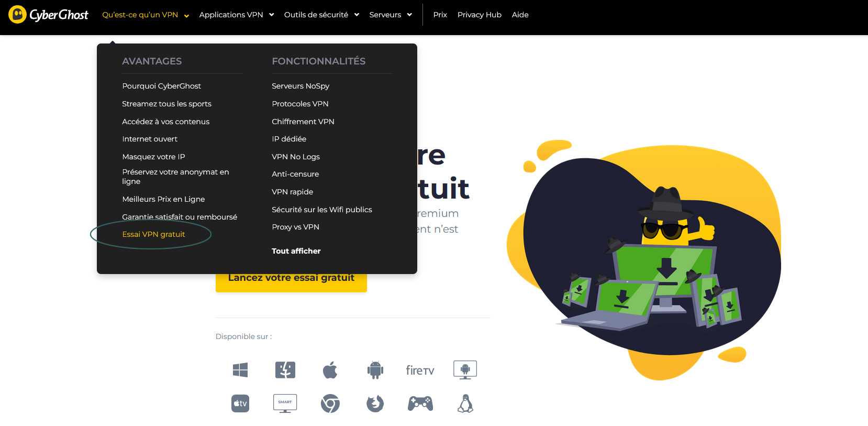868x426 pixels.
Task: Open Serveurs NoSpy
Action: [x=301, y=86]
